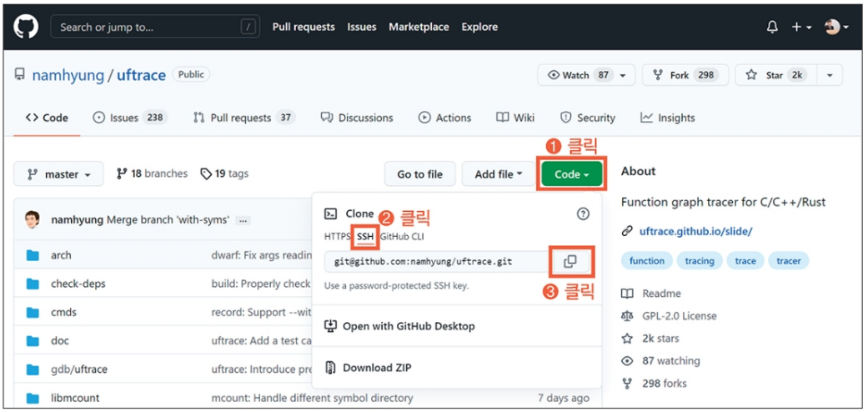Choose Download ZIP
The height and width of the screenshot is (412, 868).
tap(368, 367)
